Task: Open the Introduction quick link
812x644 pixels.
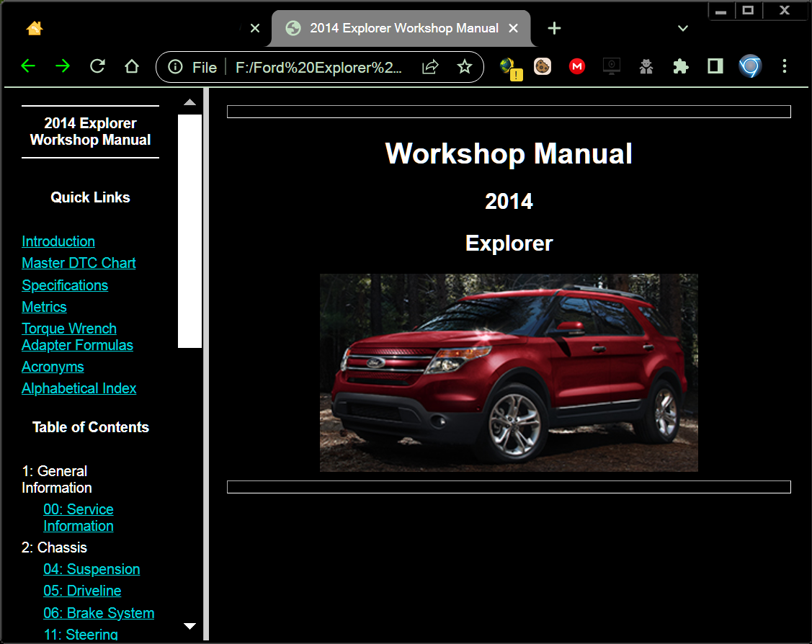Action: pyautogui.click(x=58, y=242)
